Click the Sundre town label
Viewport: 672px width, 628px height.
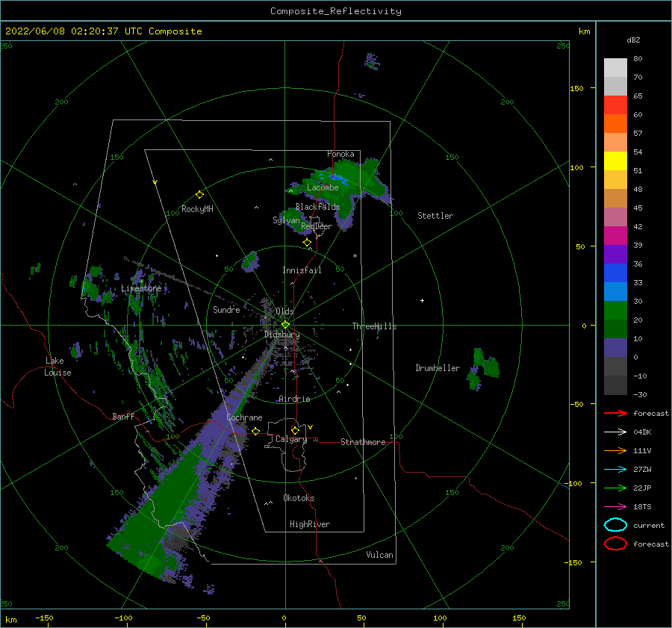tap(226, 310)
